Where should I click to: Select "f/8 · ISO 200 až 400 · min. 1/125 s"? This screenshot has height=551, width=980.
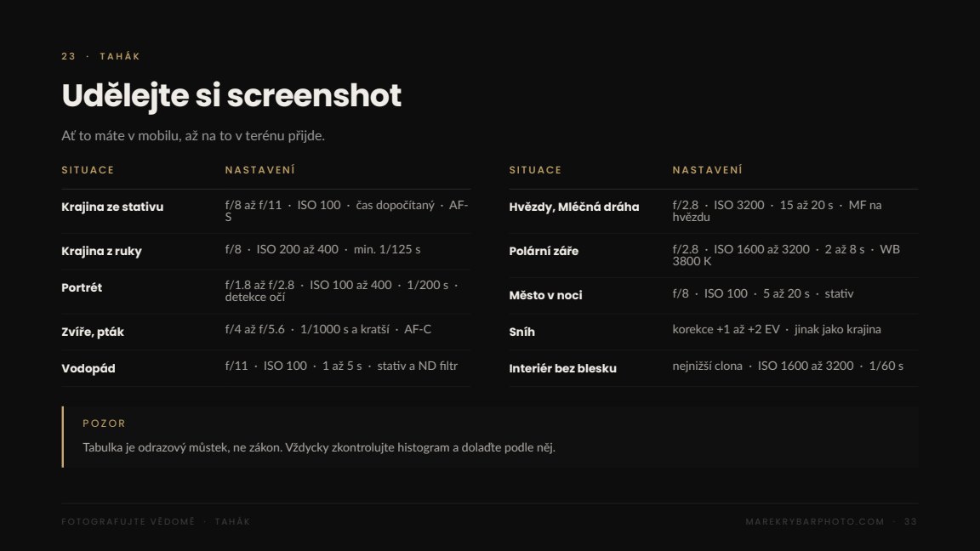(x=322, y=249)
